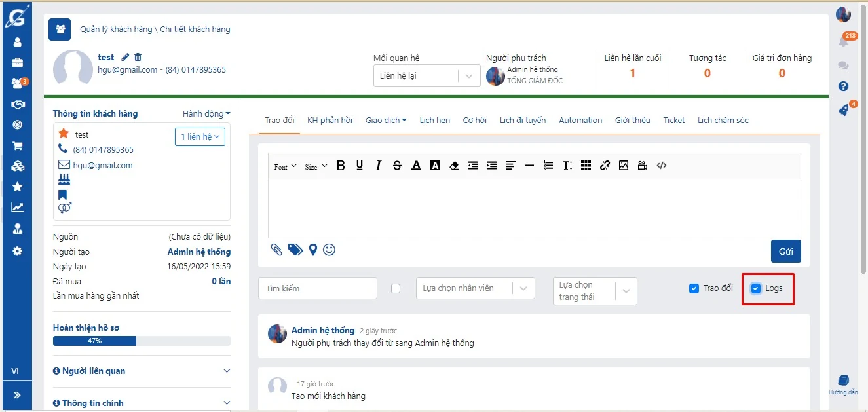Viewport: 868px width, 412px height.
Task: Insert a hyperlink in the editor
Action: point(605,165)
